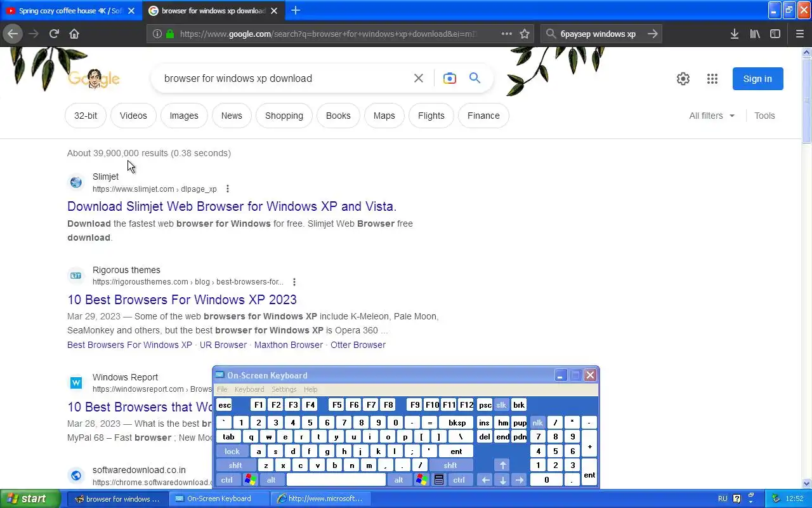Viewport: 812px width, 508px height.
Task: Open Best Browsers For Windows XP sublink
Action: point(129,345)
